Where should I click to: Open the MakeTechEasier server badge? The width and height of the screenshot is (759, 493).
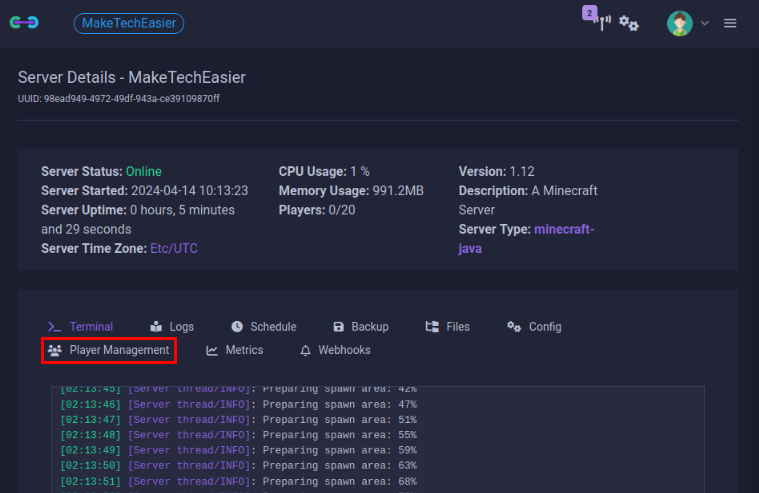[129, 23]
